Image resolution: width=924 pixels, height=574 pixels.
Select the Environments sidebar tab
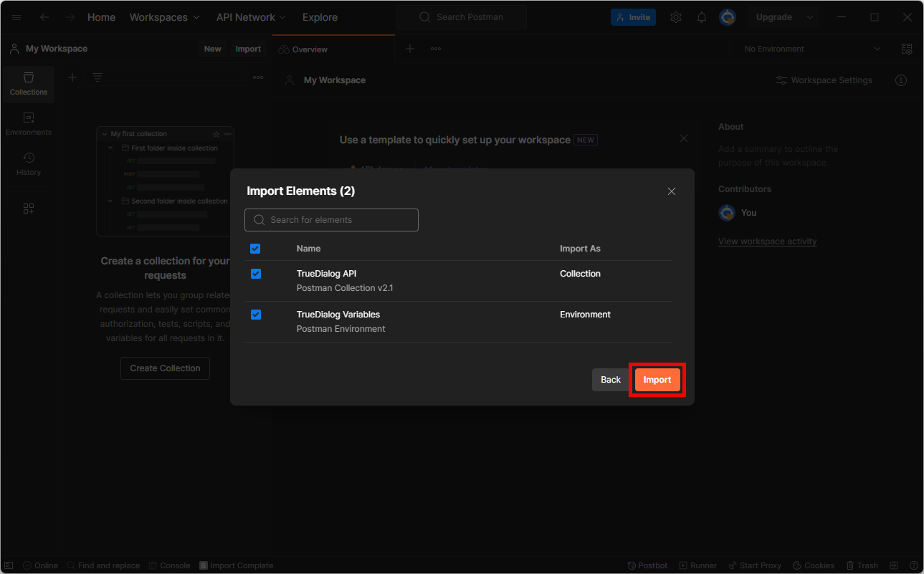coord(29,124)
